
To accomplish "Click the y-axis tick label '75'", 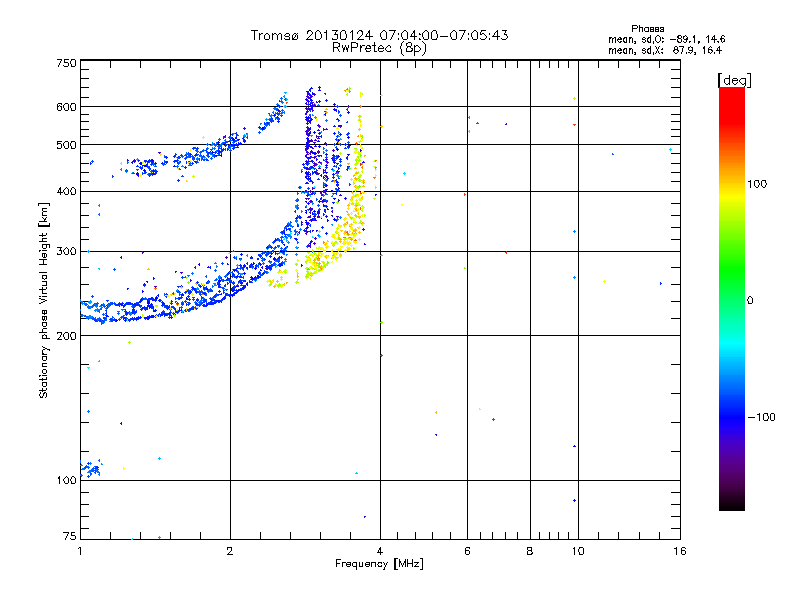I will [x=70, y=536].
